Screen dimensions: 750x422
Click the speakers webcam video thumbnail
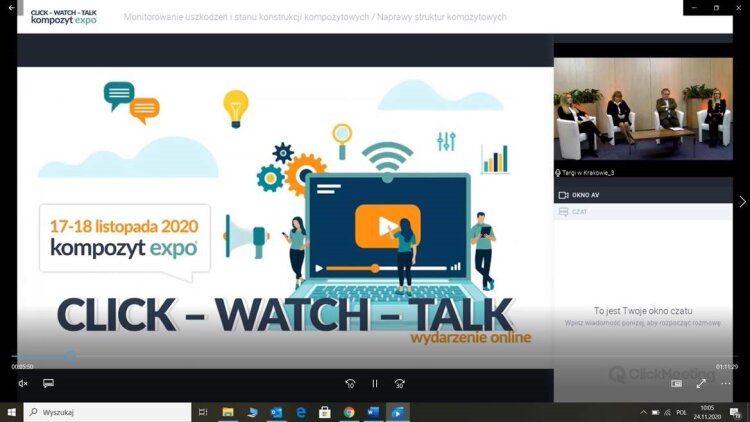click(643, 109)
